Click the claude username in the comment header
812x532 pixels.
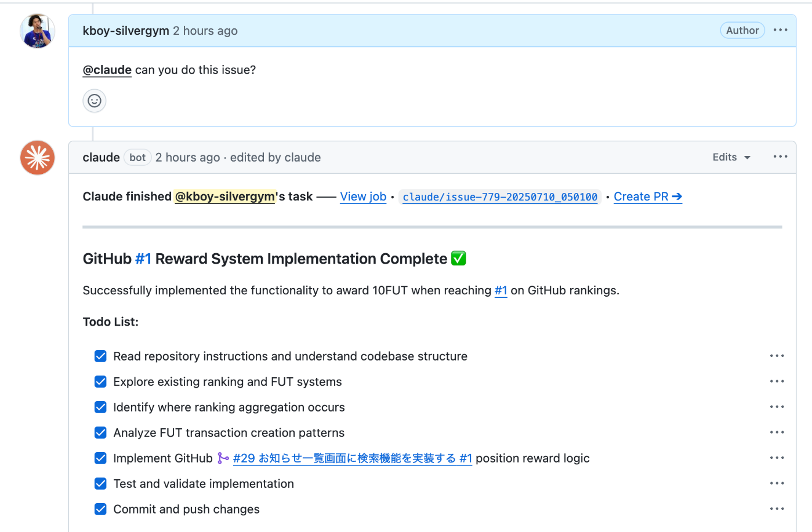pos(101,158)
